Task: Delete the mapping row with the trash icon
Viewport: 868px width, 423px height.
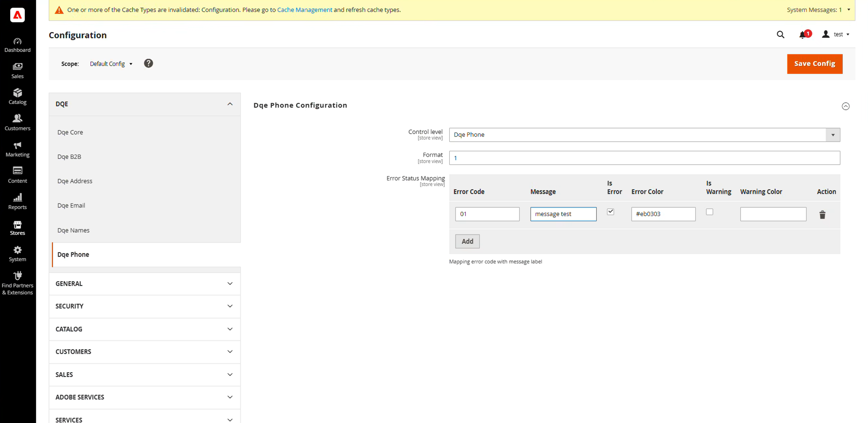Action: [x=822, y=215]
